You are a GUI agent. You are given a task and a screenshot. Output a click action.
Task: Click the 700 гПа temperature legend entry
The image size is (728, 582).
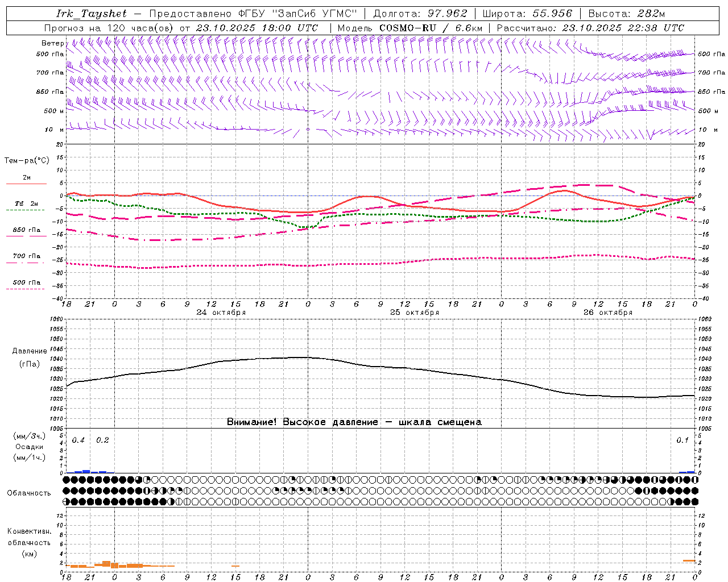point(27,256)
